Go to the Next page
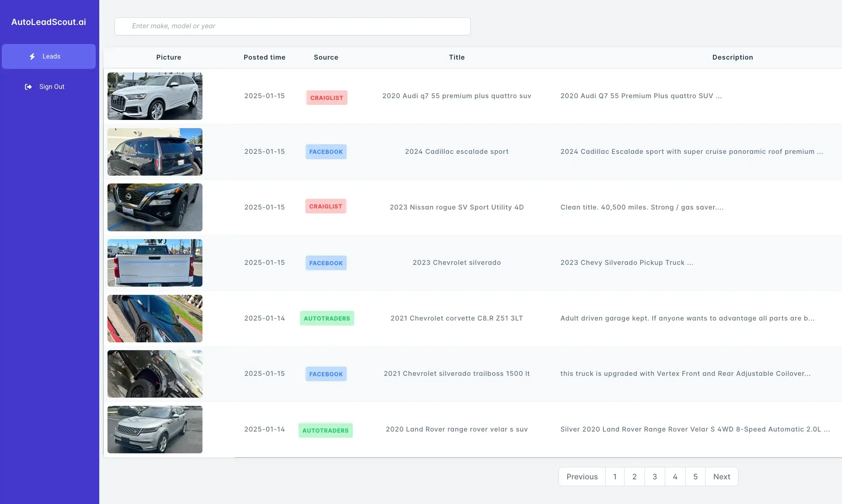Screen dimensions: 842x504 click(721, 477)
